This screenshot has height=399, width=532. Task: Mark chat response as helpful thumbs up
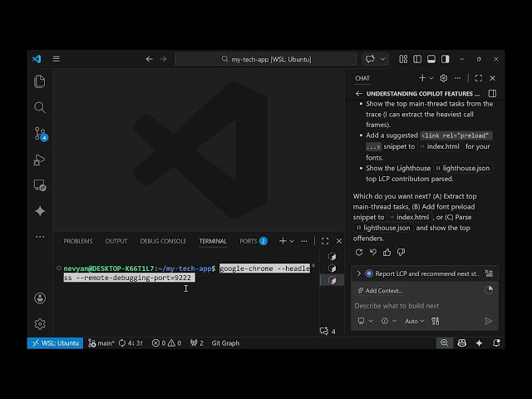(387, 252)
